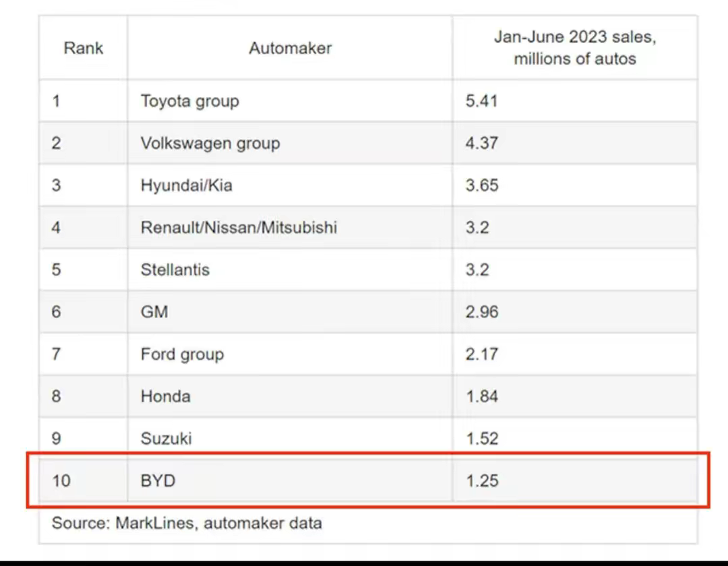728x566 pixels.
Task: Click the Honda automaker cell
Action: pyautogui.click(x=165, y=396)
